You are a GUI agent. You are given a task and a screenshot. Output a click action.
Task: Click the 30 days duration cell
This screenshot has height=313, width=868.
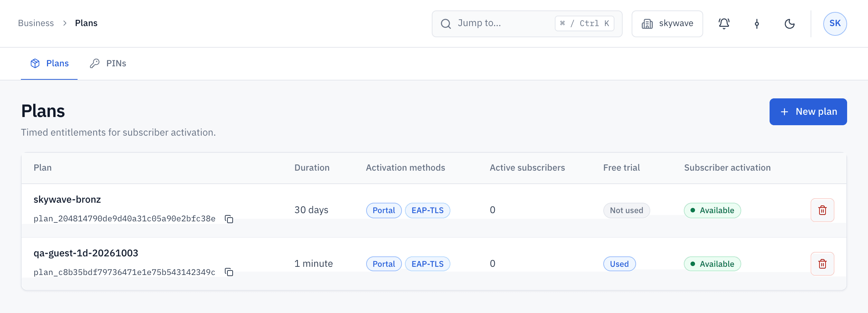point(311,210)
